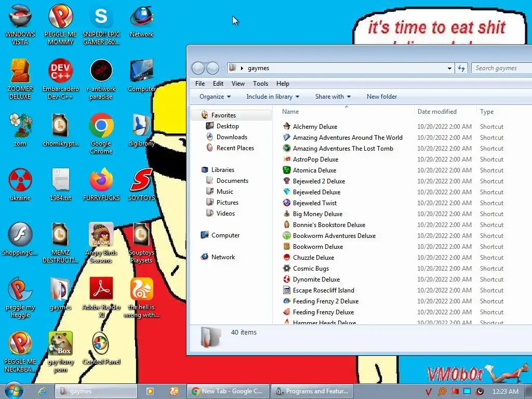Click the taskbar clock showing 12:23 AM
This screenshot has height=399, width=532.
click(505, 392)
